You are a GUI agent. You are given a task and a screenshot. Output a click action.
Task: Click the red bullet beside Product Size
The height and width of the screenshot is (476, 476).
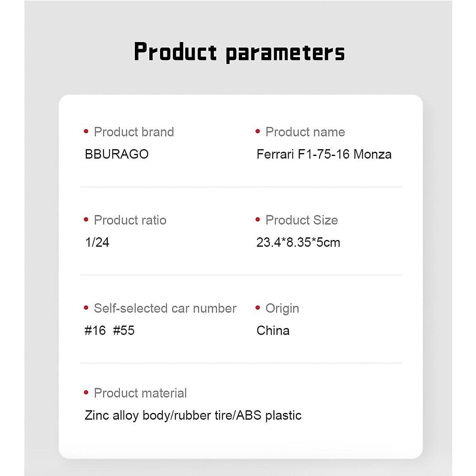click(x=258, y=219)
